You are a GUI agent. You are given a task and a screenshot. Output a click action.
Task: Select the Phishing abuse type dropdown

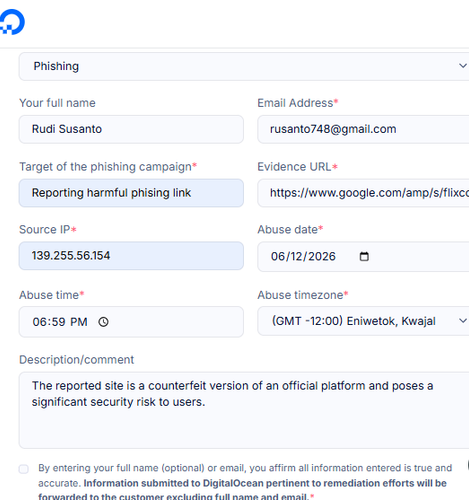(x=244, y=66)
